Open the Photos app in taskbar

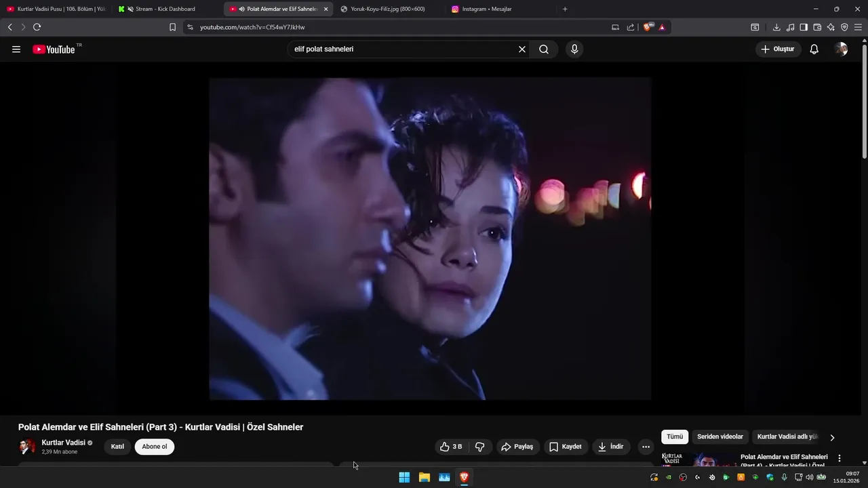click(444, 477)
